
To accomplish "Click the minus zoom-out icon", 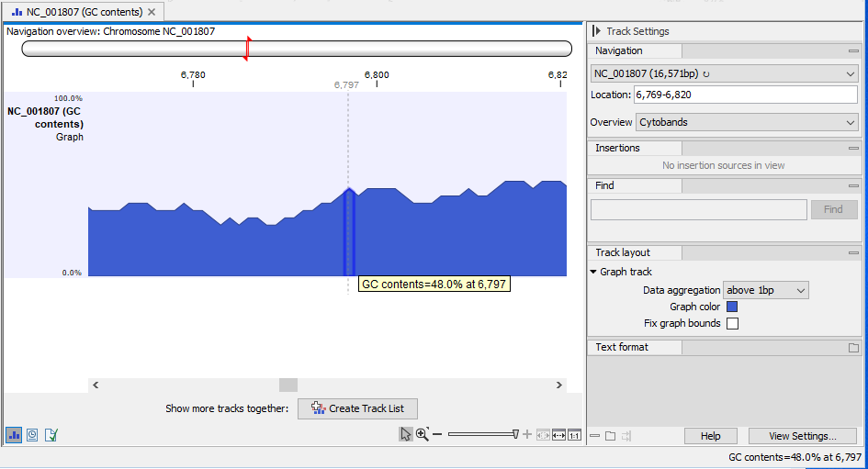I will (x=437, y=434).
